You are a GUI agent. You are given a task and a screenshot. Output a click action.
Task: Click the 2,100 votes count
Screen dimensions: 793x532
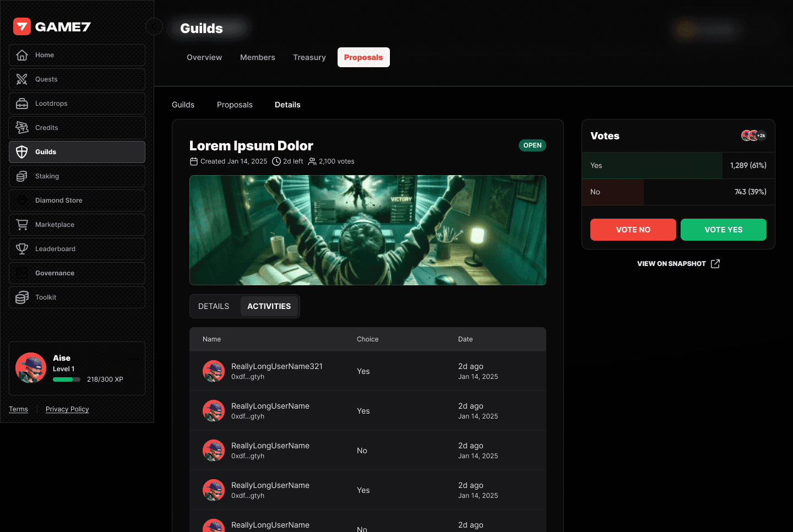(x=336, y=161)
